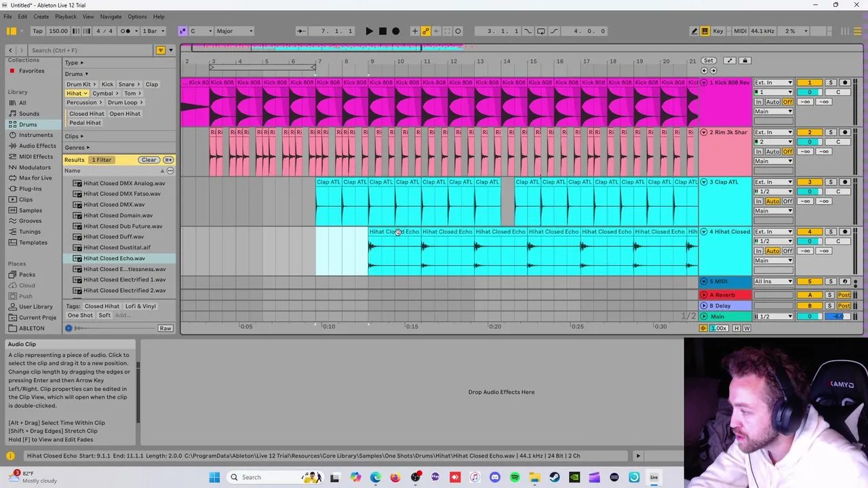Set Hihat Closed monitor to In

point(758,251)
